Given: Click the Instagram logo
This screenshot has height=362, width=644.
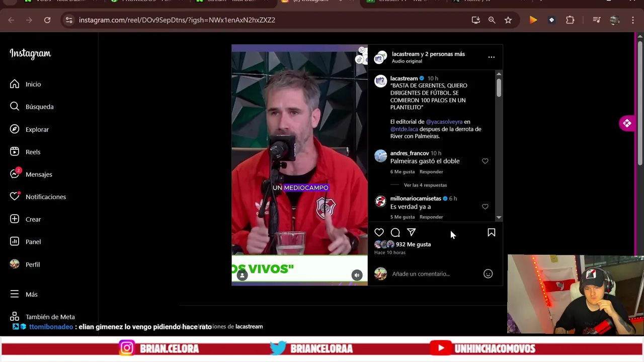Looking at the screenshot, I should click(30, 54).
